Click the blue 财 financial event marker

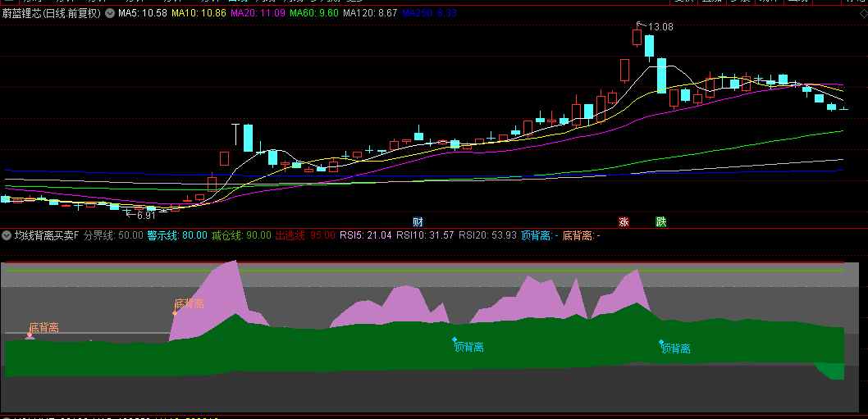[418, 222]
